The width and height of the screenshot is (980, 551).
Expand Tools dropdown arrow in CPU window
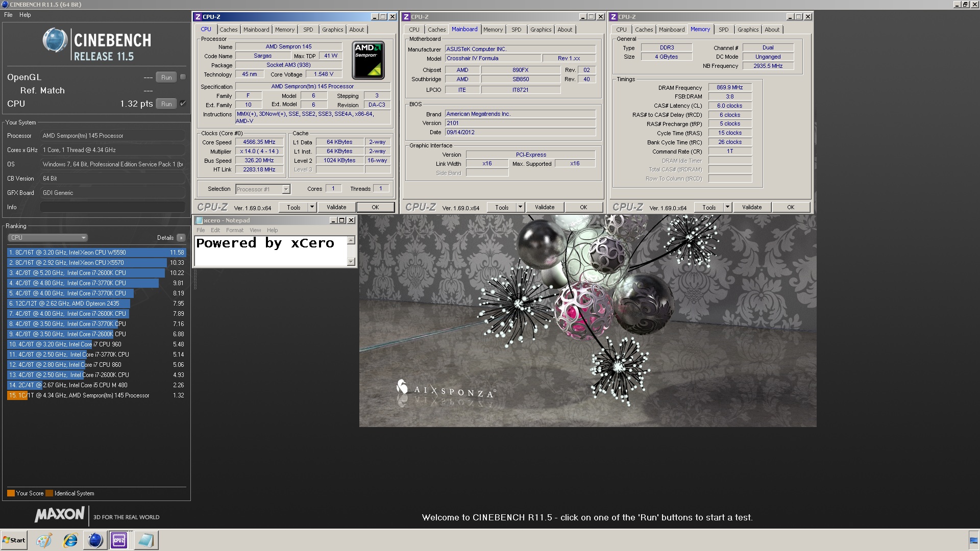pyautogui.click(x=312, y=207)
